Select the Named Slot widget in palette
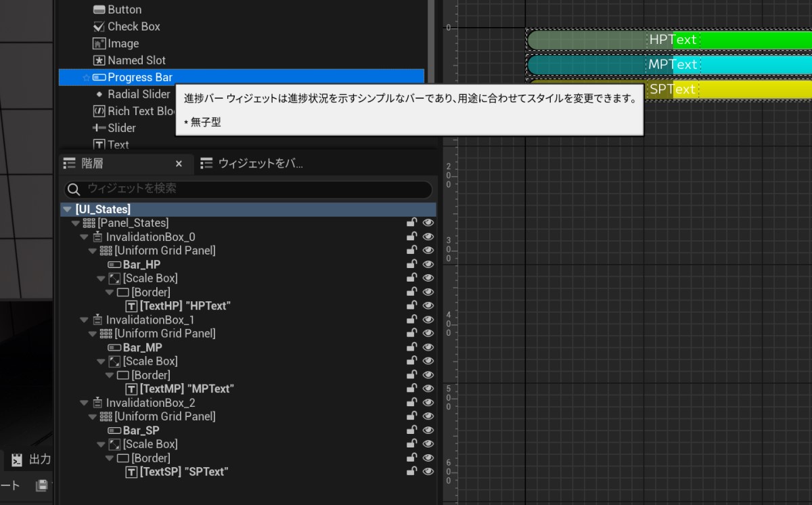812x505 pixels. pos(129,60)
